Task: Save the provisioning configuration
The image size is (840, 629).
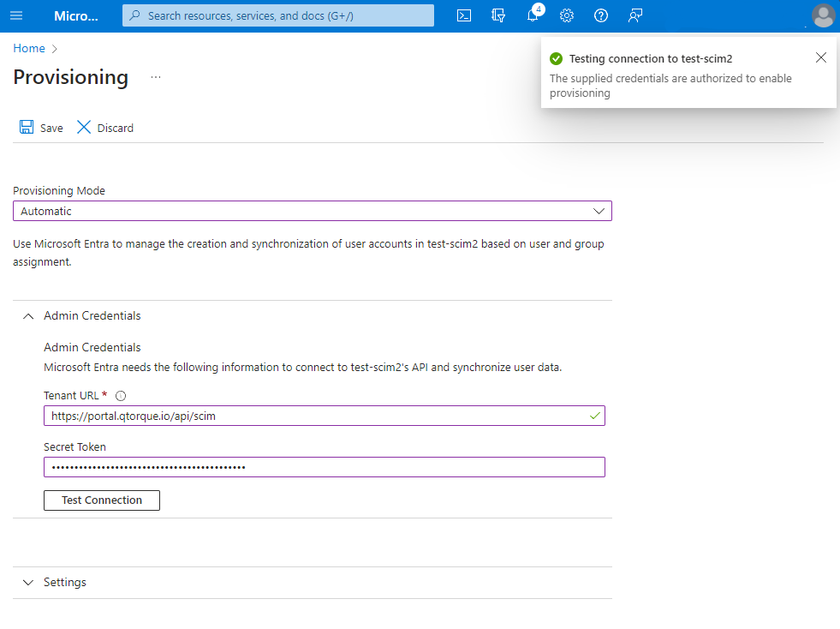Action: tap(41, 128)
